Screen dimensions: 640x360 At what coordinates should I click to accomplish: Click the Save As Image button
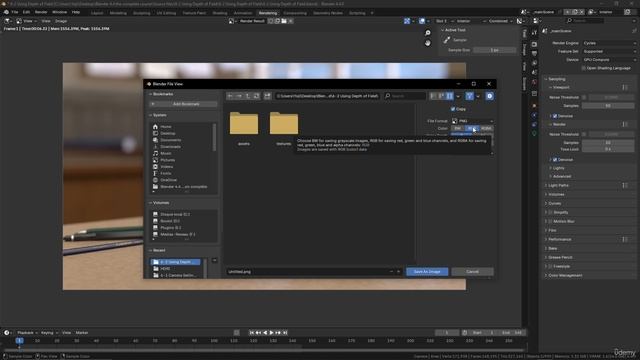click(x=427, y=271)
